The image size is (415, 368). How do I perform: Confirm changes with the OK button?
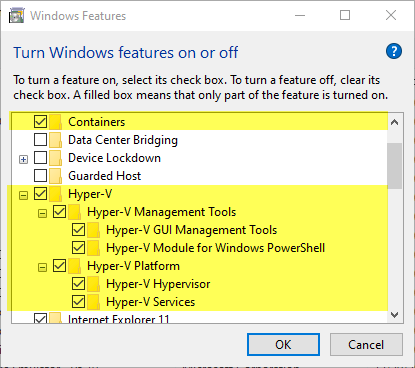click(283, 345)
